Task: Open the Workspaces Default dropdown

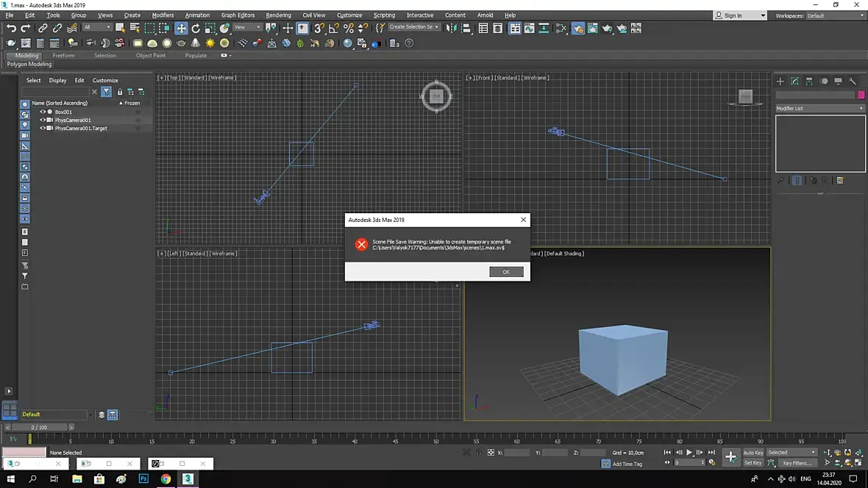Action: pyautogui.click(x=835, y=15)
